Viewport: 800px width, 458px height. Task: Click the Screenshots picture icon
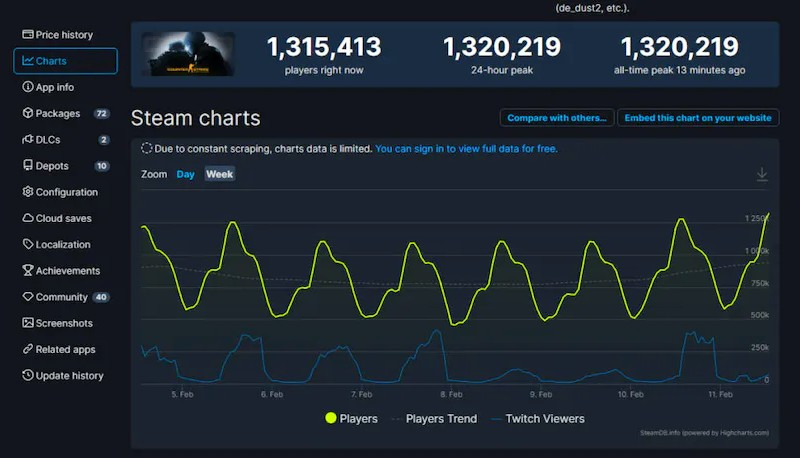point(28,323)
